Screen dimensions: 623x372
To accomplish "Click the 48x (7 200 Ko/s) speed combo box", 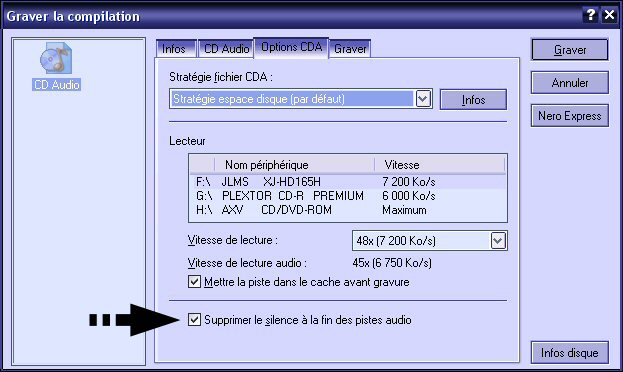I will pyautogui.click(x=430, y=240).
